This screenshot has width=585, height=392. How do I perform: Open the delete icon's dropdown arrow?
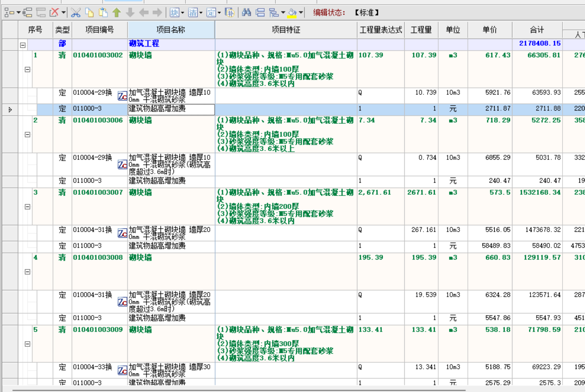[63, 13]
